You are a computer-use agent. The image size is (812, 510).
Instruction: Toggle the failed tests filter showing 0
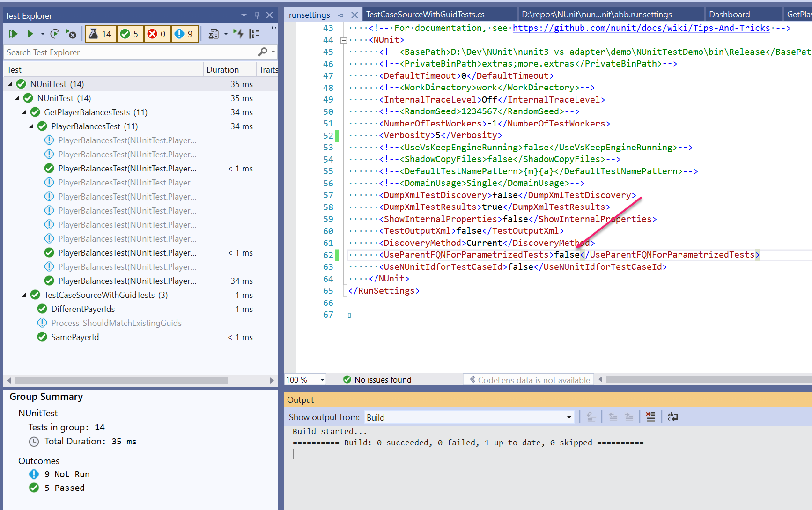coord(157,33)
